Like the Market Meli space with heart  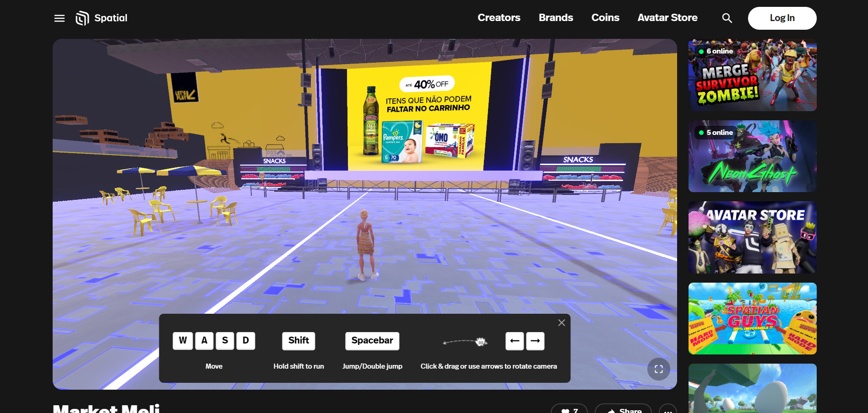569,409
